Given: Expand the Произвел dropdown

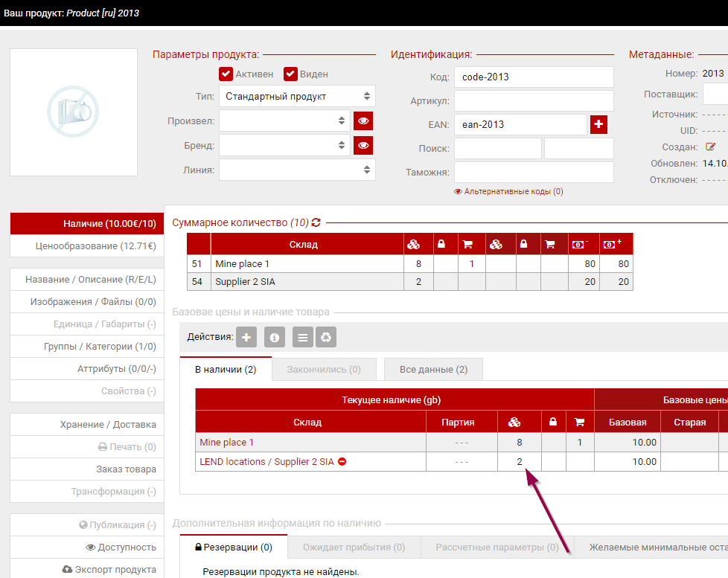Looking at the screenshot, I should point(284,121).
